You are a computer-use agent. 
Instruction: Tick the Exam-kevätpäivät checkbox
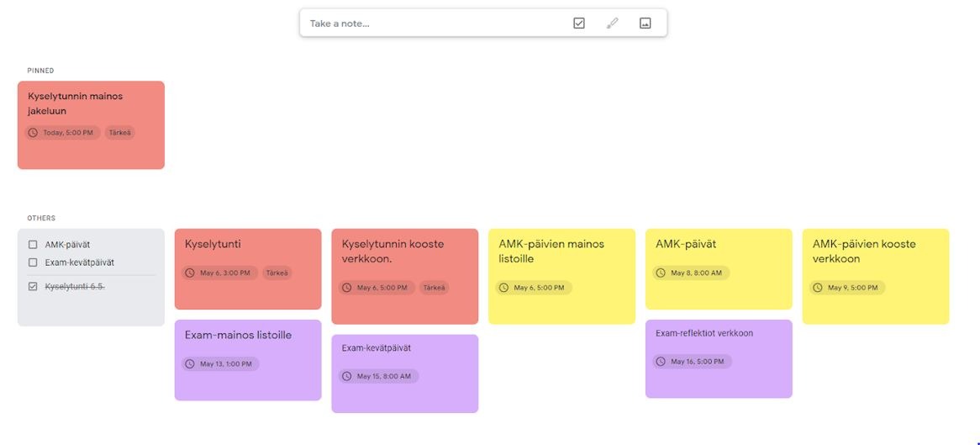[33, 262]
